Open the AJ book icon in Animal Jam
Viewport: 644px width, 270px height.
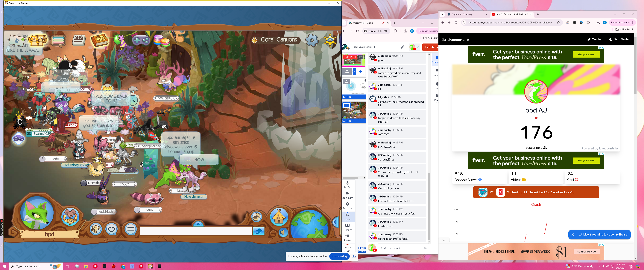coord(100,40)
